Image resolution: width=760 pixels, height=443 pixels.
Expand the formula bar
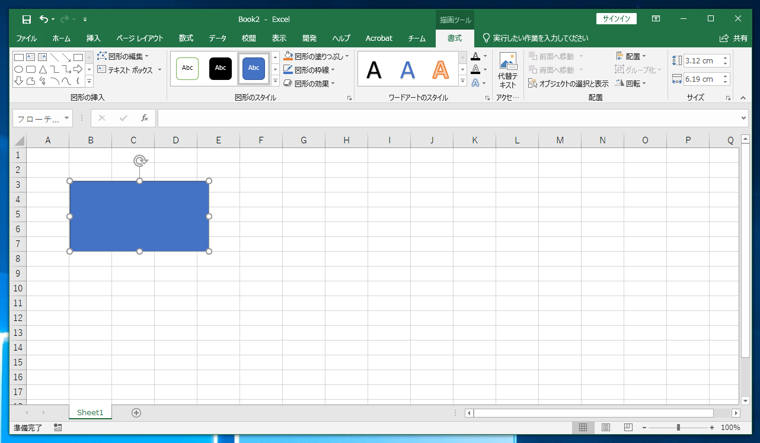pyautogui.click(x=744, y=118)
